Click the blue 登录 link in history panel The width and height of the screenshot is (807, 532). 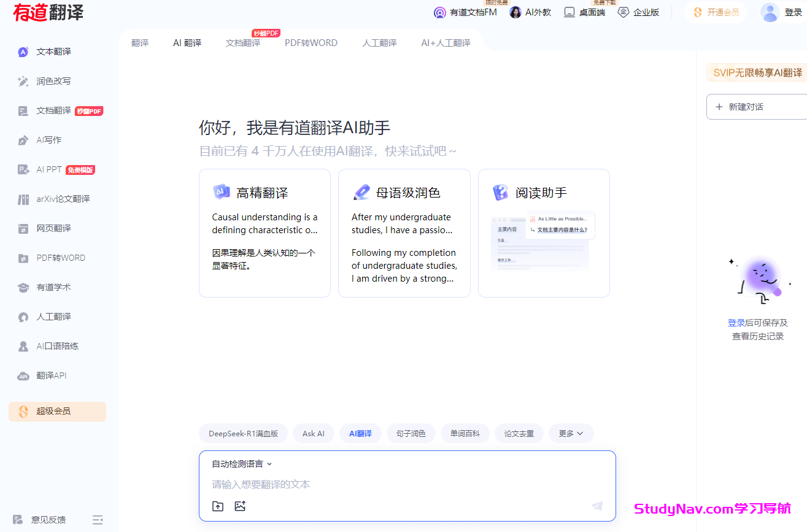(x=736, y=323)
